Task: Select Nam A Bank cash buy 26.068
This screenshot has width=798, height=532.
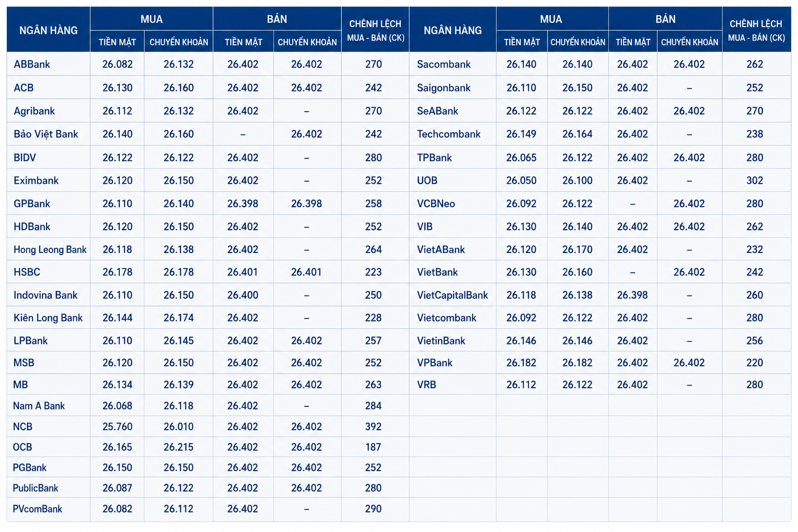Action: pos(117,406)
